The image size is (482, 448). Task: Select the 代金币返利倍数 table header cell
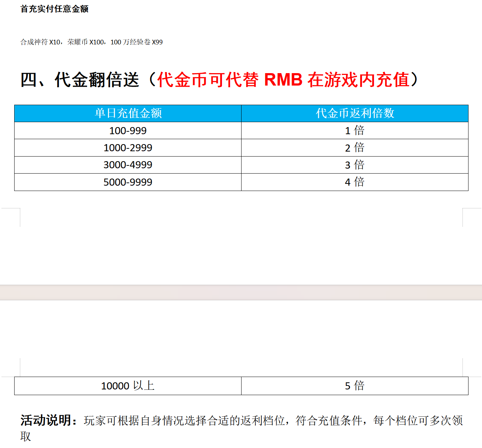coord(354,113)
